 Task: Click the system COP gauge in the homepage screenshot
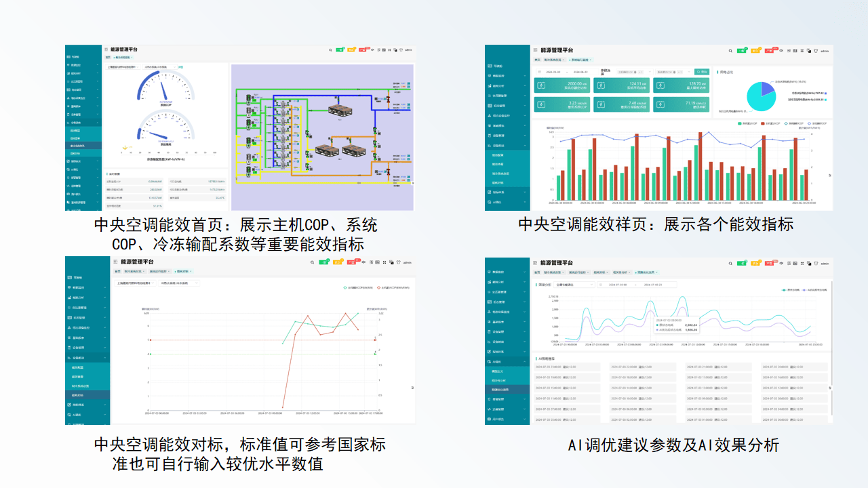165,89
